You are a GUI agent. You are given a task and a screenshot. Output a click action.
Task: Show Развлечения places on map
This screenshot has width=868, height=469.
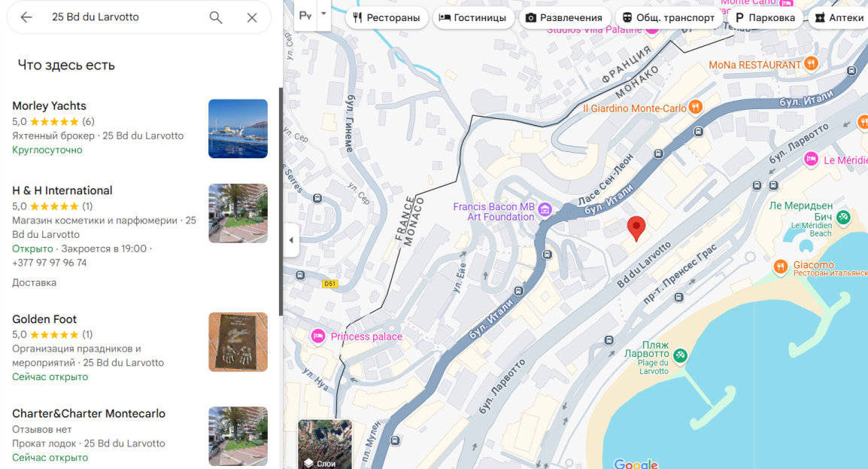(564, 18)
